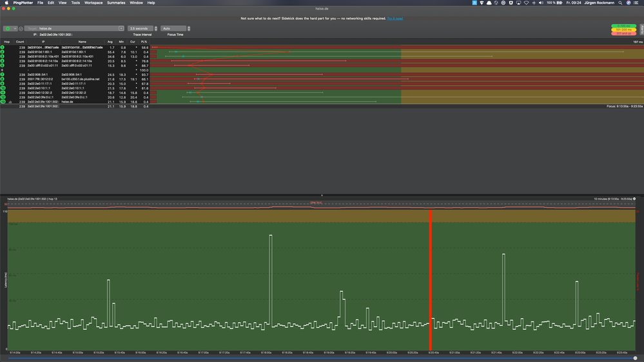Open the Summaries menu
Viewport: 644px width, 362px height.
(116, 3)
